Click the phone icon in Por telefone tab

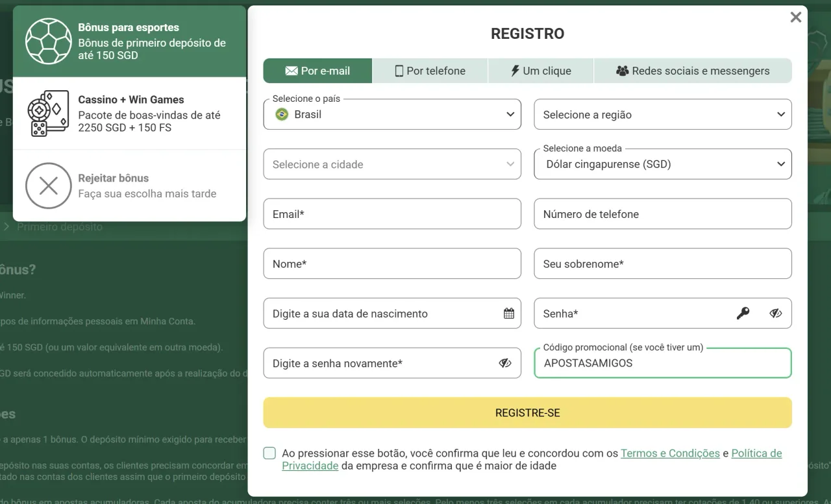click(399, 71)
